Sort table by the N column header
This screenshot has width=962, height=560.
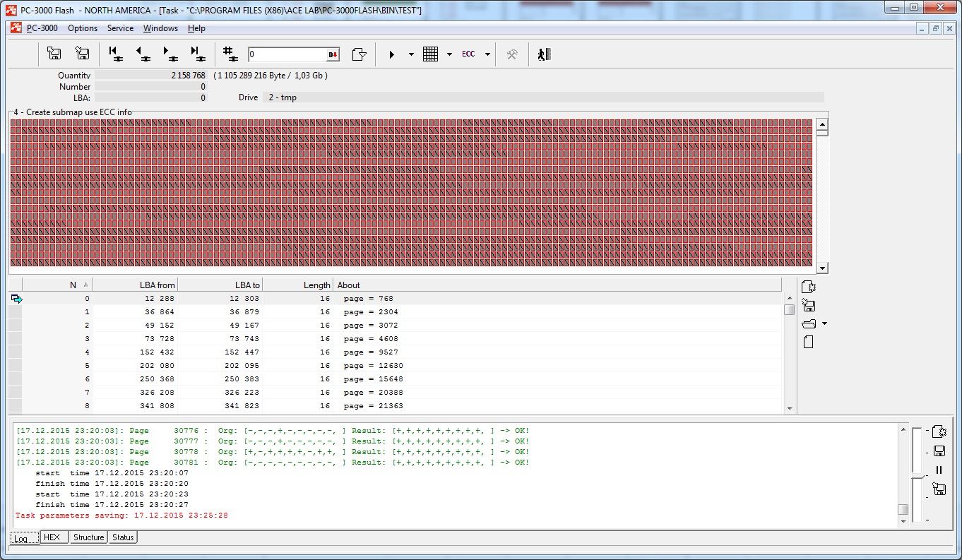pyautogui.click(x=57, y=285)
